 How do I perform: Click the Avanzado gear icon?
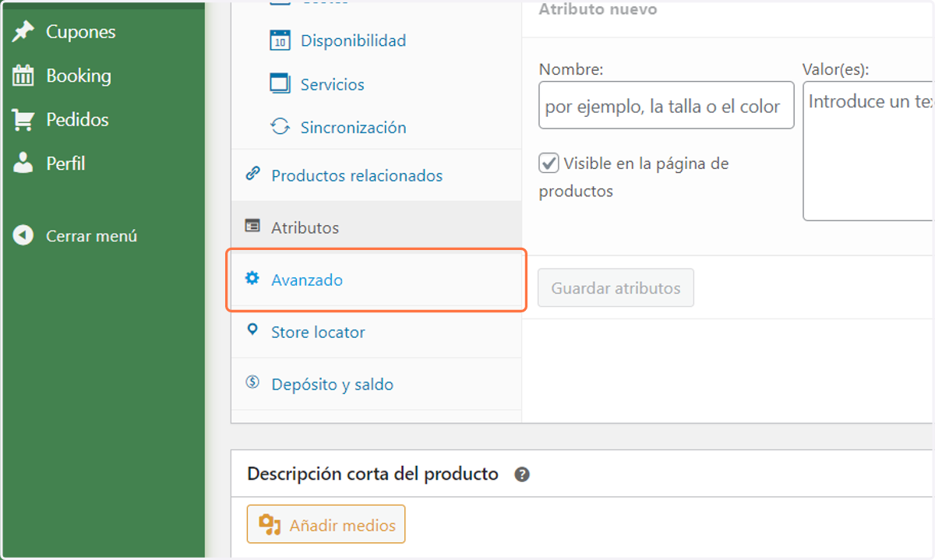coord(252,278)
